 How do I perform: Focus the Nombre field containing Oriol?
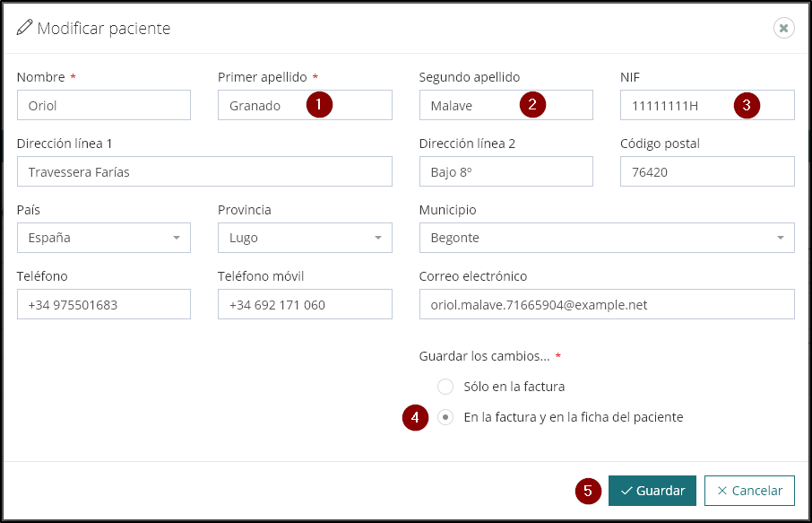(103, 106)
